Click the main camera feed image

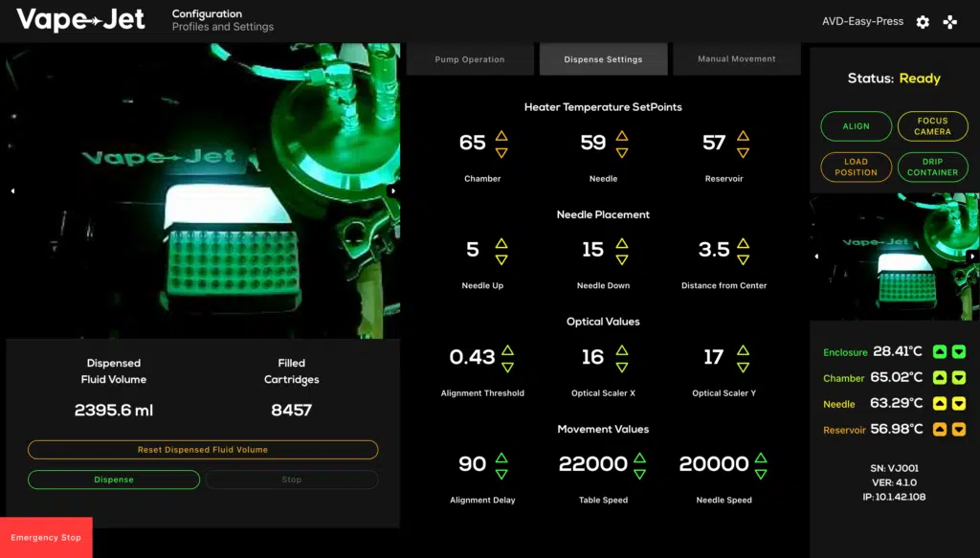coord(203,190)
